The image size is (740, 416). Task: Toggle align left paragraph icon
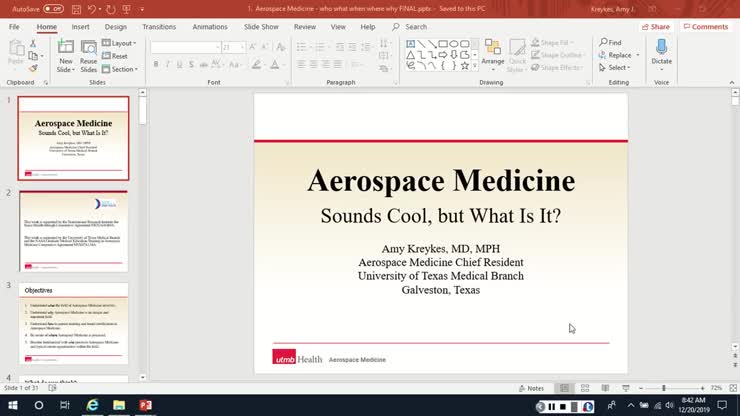tap(301, 64)
